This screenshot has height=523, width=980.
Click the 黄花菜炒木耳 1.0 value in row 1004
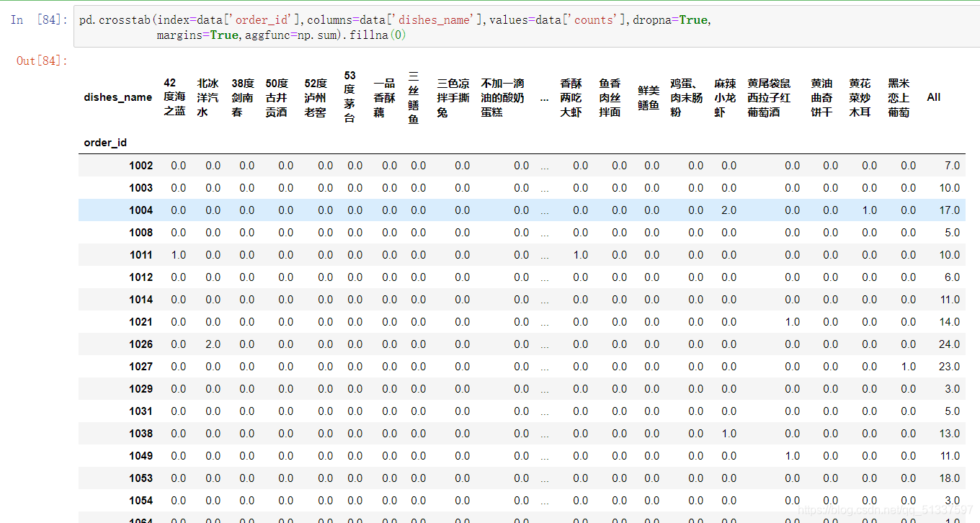point(870,210)
